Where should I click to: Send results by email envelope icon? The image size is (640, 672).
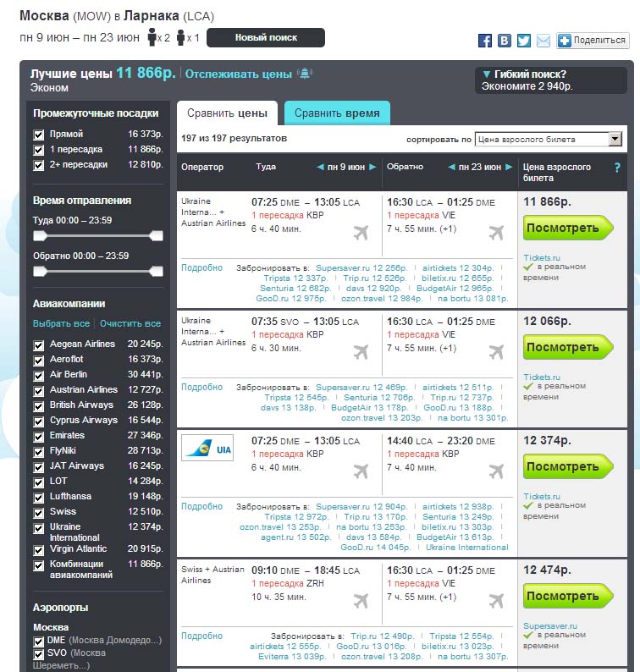[543, 41]
